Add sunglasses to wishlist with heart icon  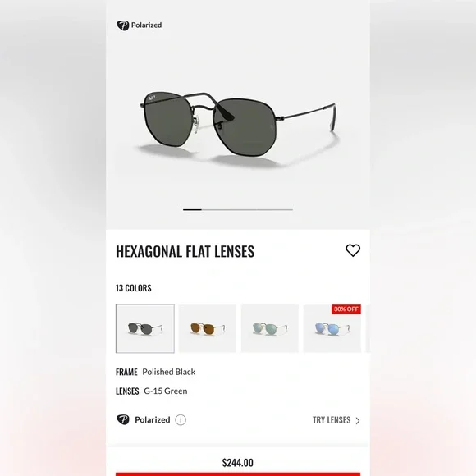point(353,251)
